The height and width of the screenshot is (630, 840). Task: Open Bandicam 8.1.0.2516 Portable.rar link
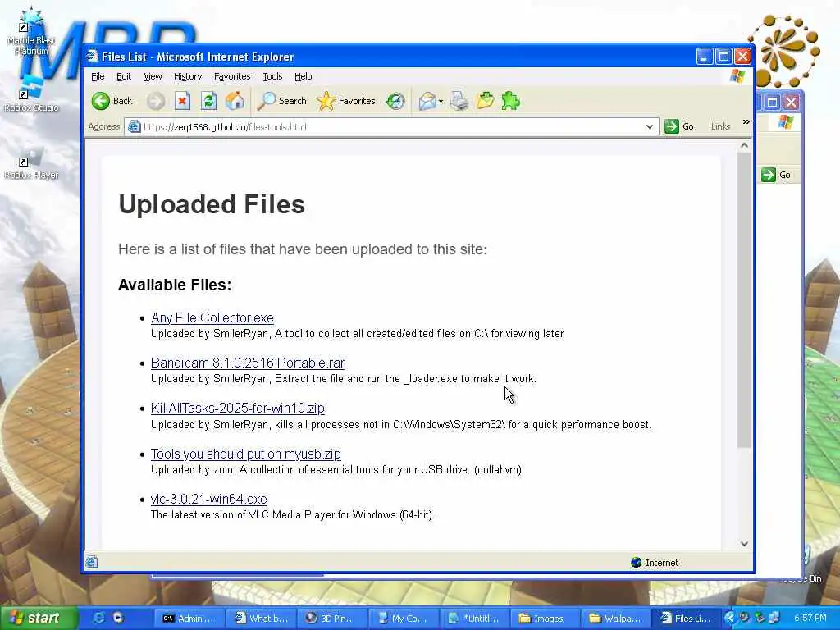pyautogui.click(x=248, y=363)
